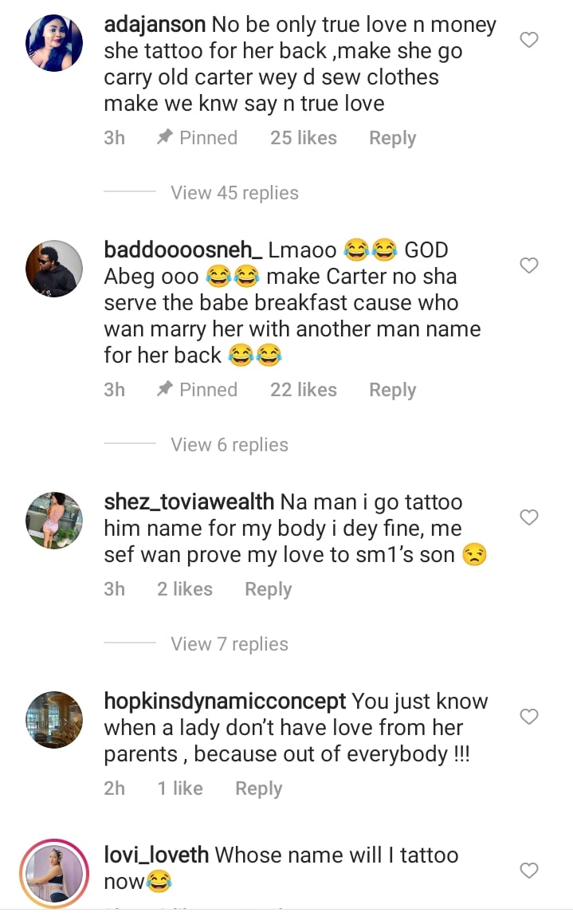Open baddoooosneh_'s avatar

point(54,269)
